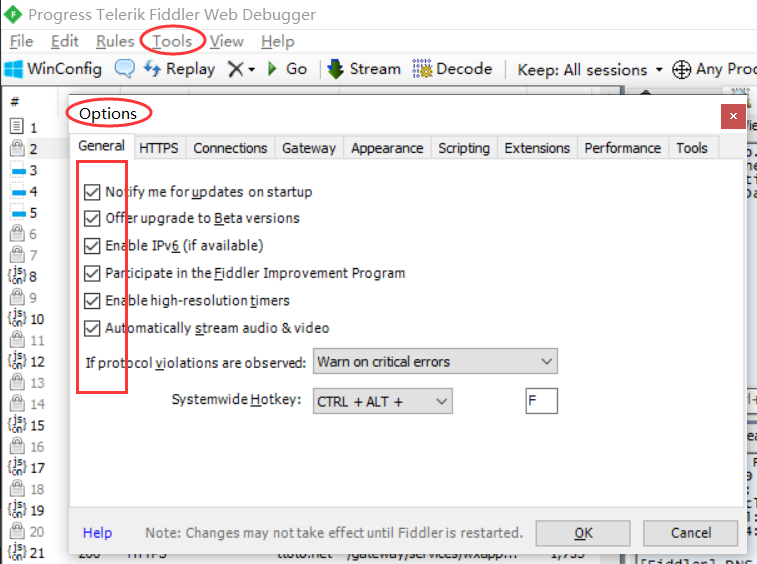The image size is (757, 564).
Task: Toggle Enable high-resolution timers checkbox
Action: tap(92, 301)
